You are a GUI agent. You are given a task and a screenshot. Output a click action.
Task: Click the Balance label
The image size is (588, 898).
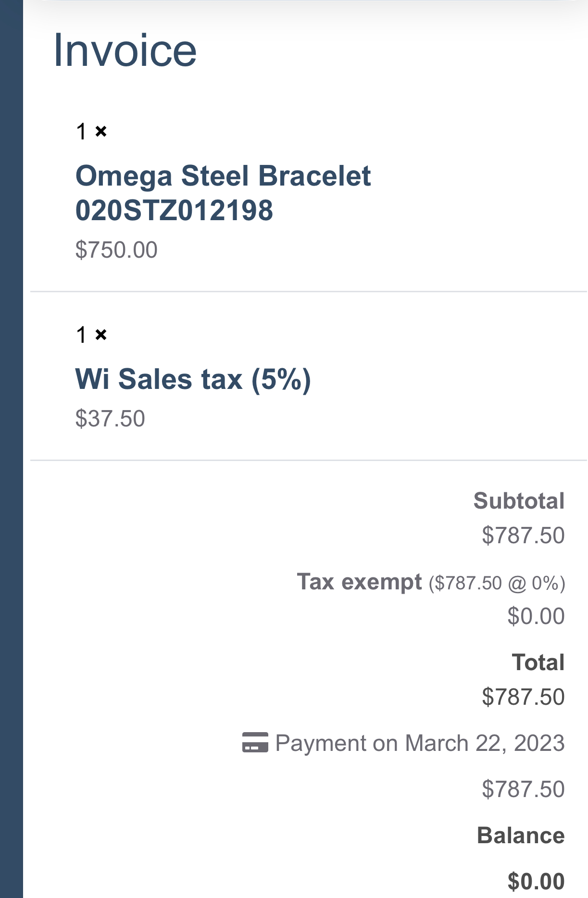pyautogui.click(x=521, y=836)
